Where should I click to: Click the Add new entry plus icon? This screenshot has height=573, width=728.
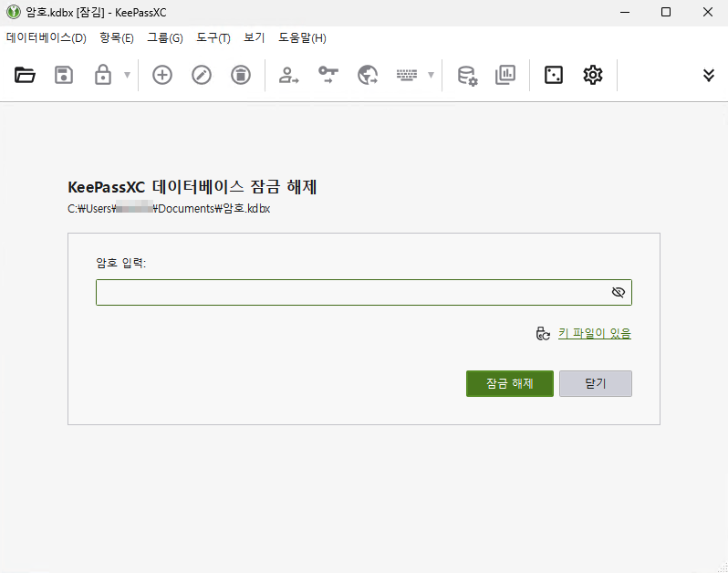coord(162,75)
